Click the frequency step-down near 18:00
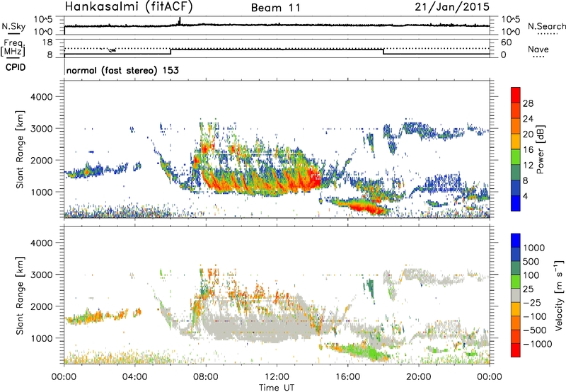The width and height of the screenshot is (566, 392). (383, 52)
